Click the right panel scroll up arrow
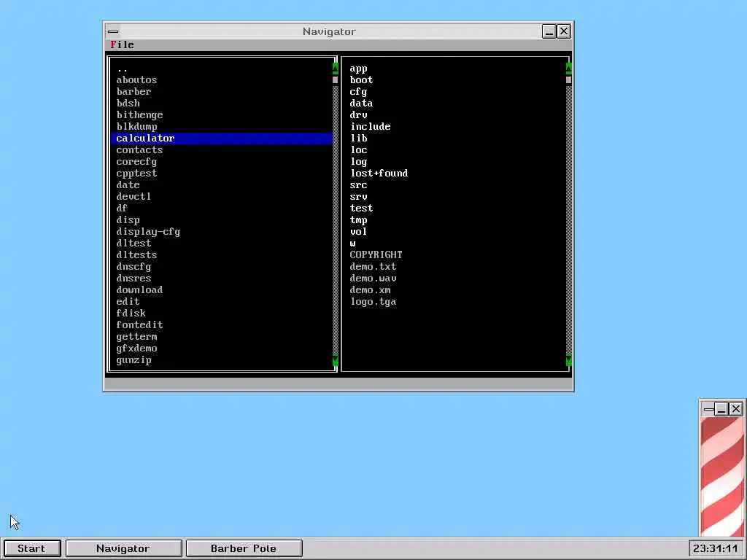Screen dimensions: 747x560 point(568,68)
